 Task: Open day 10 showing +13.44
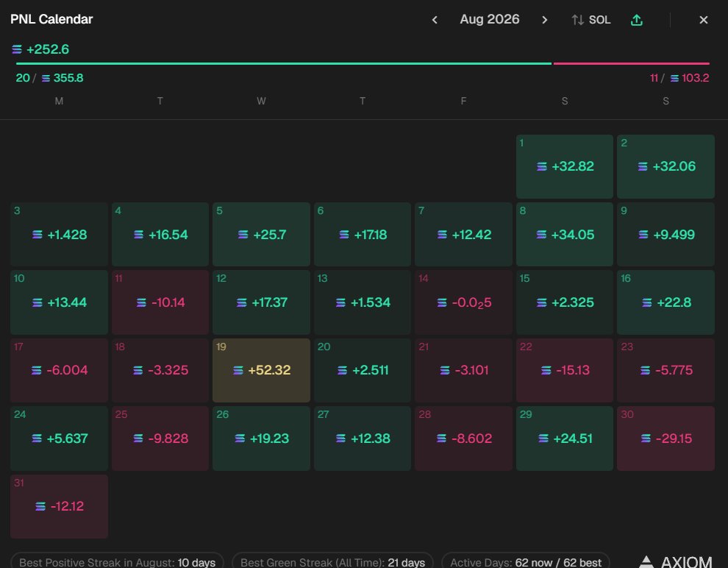coord(59,302)
